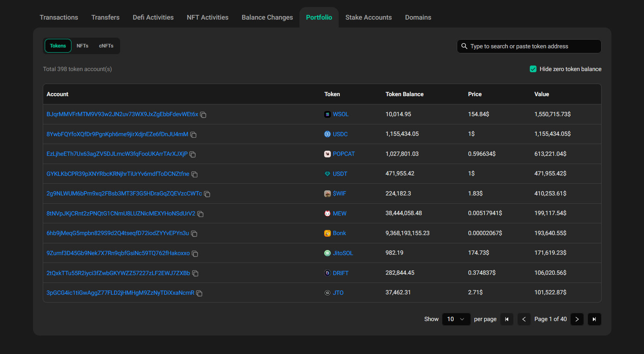Open account 8YwbFQYfoXQfDr9PgnKph6me9jirXdjnEZe6fDnJU4mM
Screen dimensions: 644x354
[x=117, y=134]
